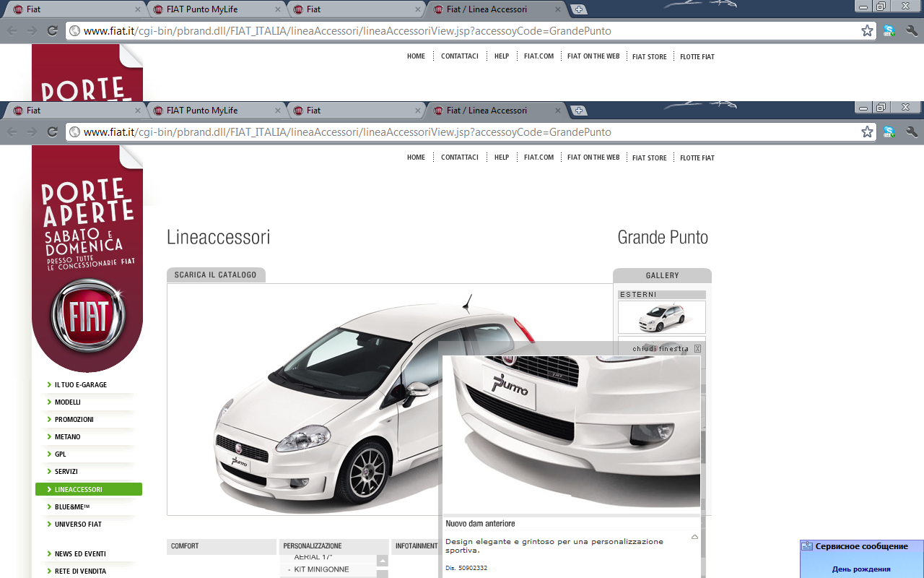Open the Scarica il catalogo tab

pos(215,275)
